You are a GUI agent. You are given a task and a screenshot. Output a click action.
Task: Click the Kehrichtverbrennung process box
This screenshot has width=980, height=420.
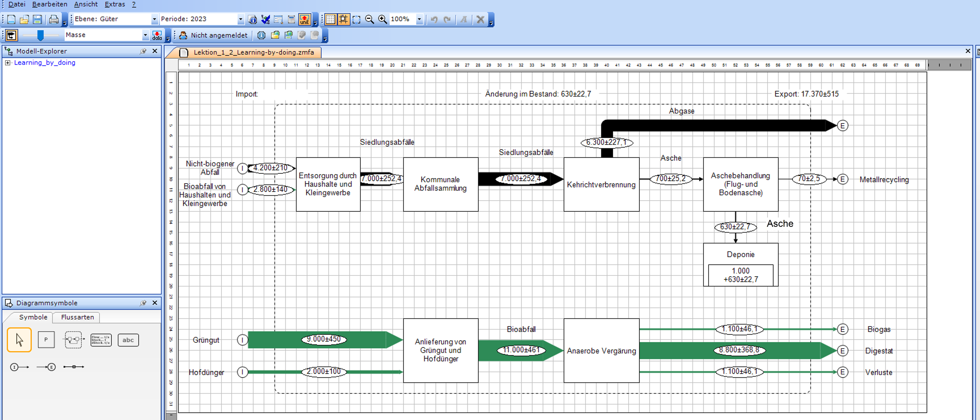pos(601,185)
